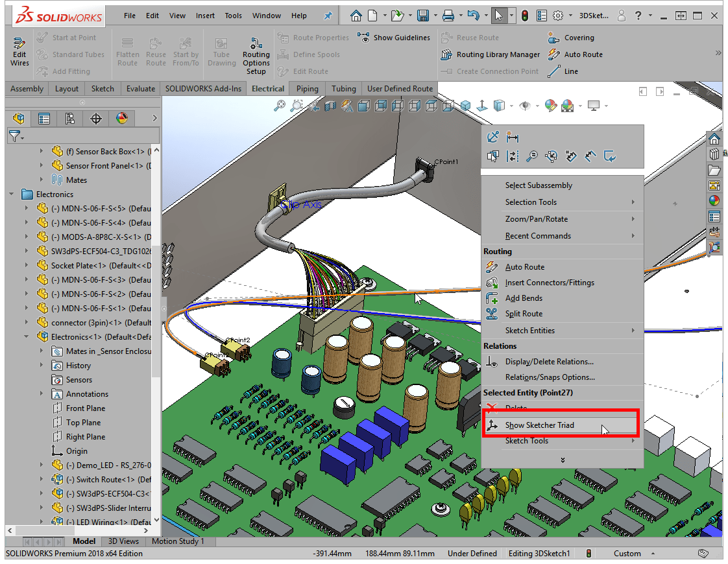Expand the context menu more chevron

click(563, 460)
